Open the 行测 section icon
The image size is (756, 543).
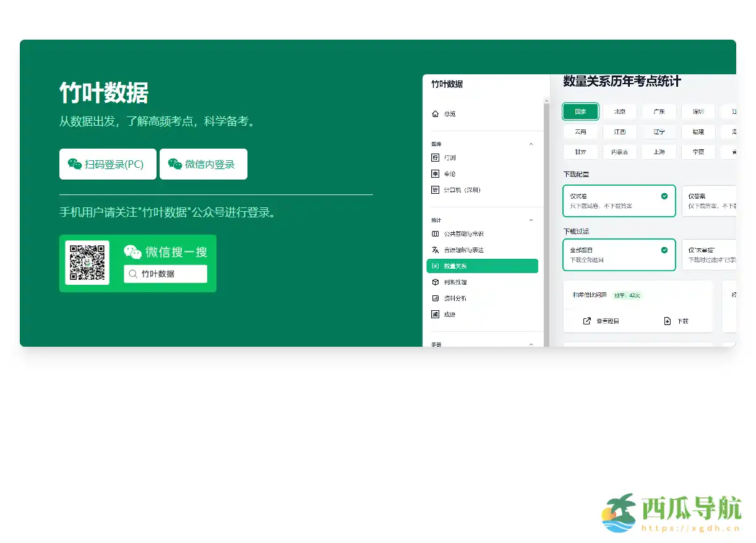[x=435, y=157]
